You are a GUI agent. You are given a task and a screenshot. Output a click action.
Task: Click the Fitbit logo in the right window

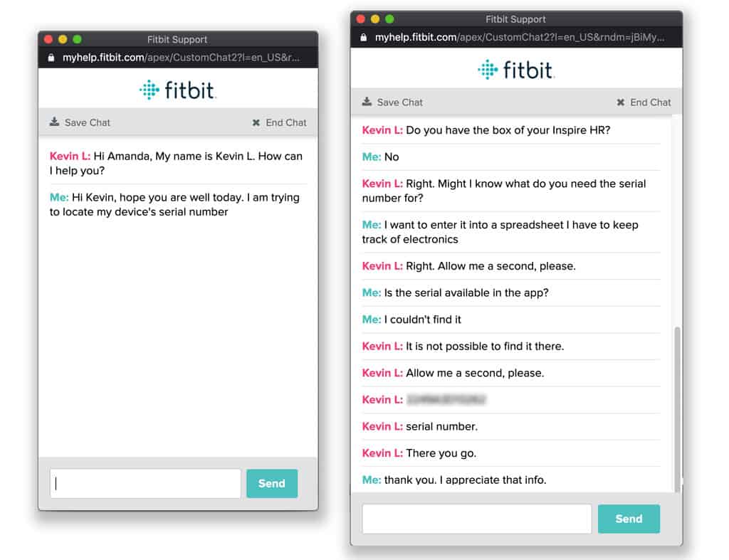pos(516,69)
